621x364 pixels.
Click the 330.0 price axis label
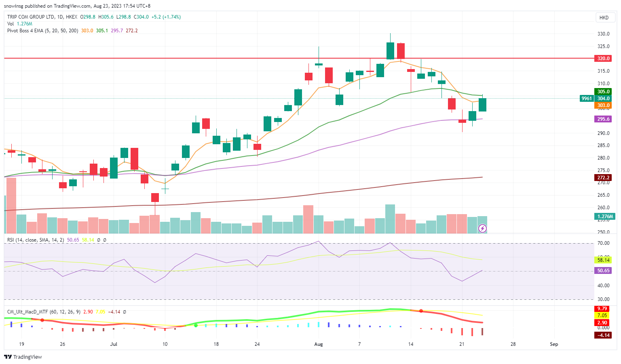[x=604, y=34]
